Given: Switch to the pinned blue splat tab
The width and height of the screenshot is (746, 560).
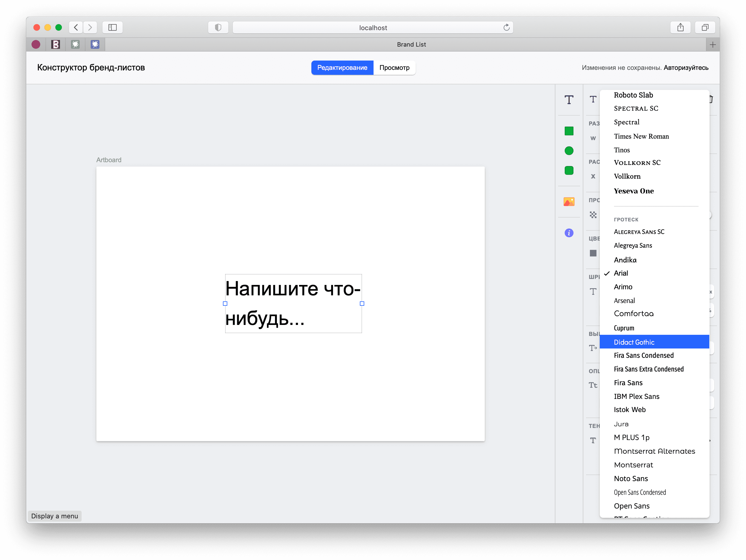Looking at the screenshot, I should pos(95,45).
